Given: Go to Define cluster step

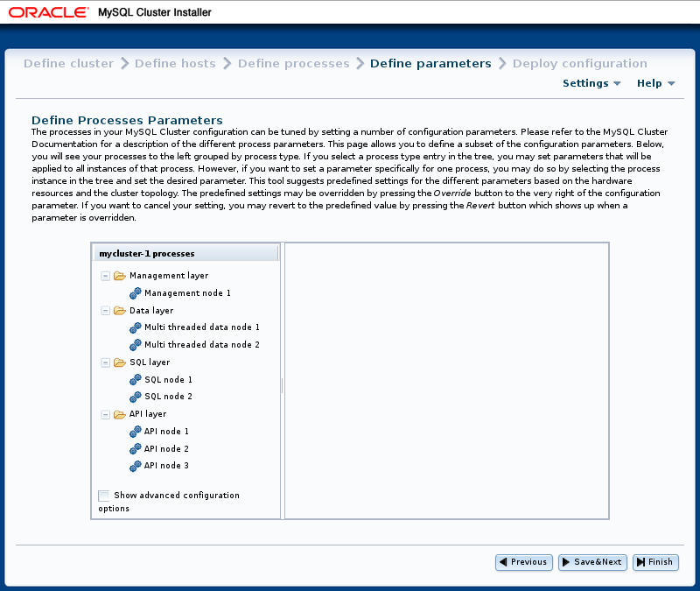Looking at the screenshot, I should tap(69, 63).
